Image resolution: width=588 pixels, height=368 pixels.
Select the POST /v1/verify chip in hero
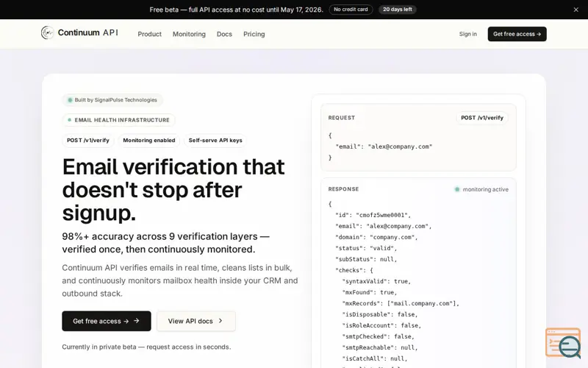[x=88, y=141]
